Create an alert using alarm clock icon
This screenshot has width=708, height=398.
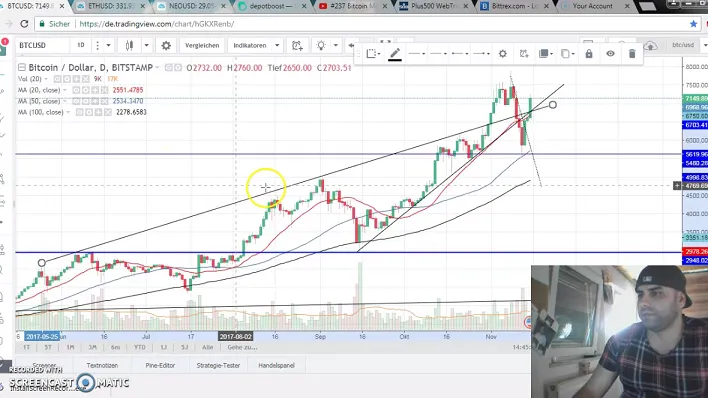pyautogui.click(x=297, y=45)
